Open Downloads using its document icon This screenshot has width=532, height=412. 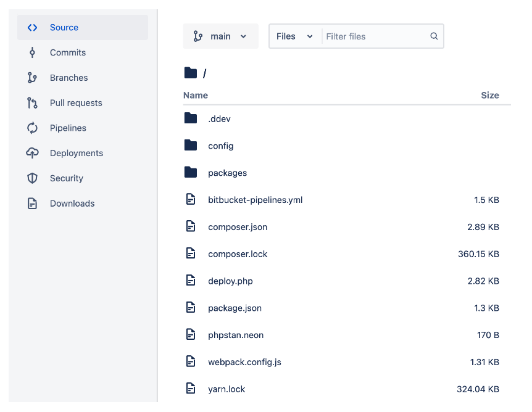[32, 203]
